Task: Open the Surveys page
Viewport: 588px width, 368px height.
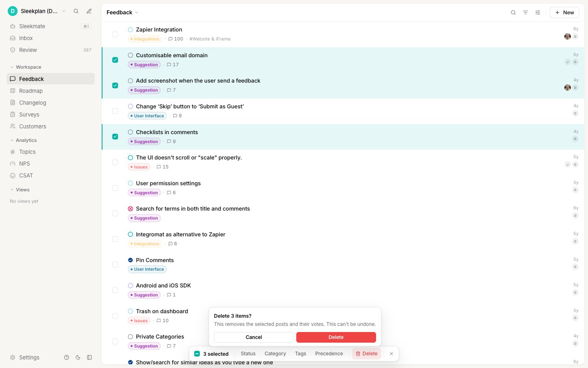Action: (51, 114)
